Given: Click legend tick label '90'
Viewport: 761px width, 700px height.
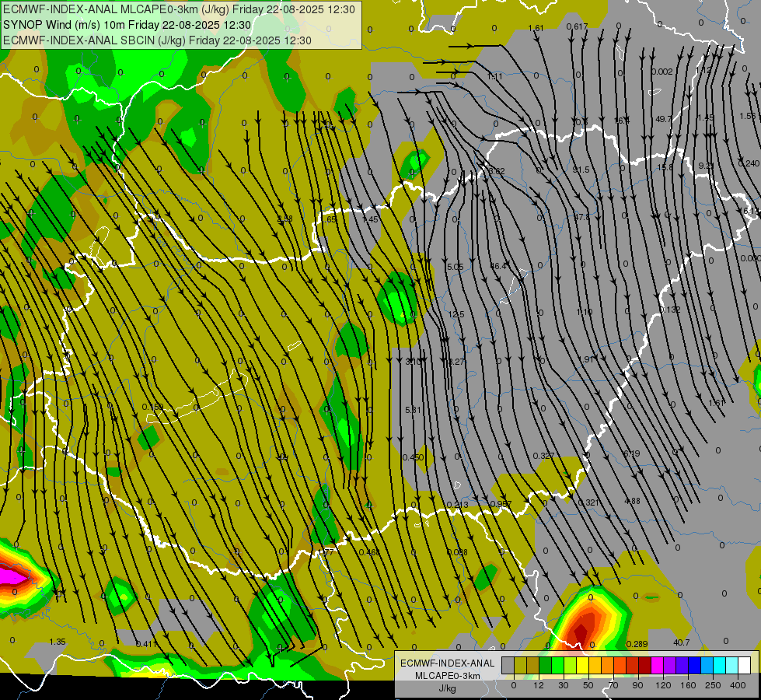Looking at the screenshot, I should pyautogui.click(x=637, y=685).
